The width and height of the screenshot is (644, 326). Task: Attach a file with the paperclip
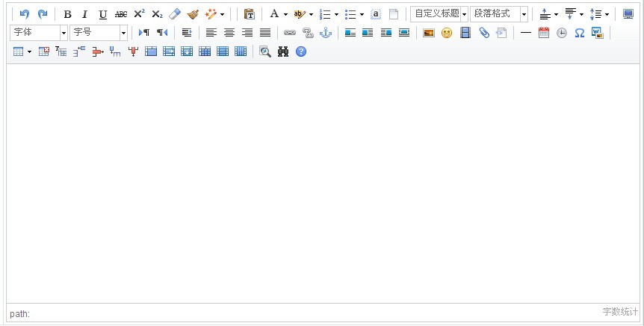pyautogui.click(x=484, y=33)
